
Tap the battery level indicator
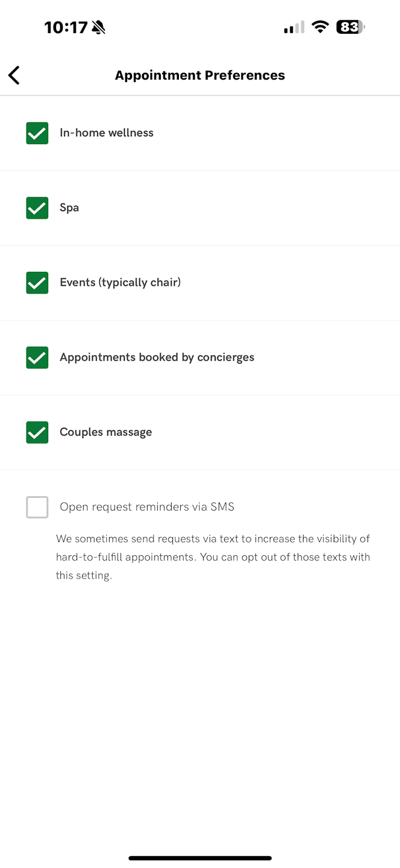351,27
